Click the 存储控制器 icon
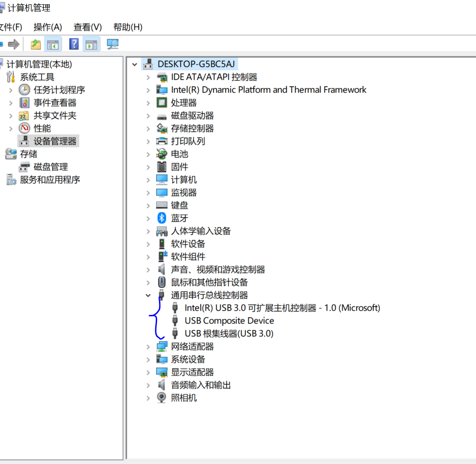Image resolution: width=476 pixels, height=464 pixels. (161, 128)
